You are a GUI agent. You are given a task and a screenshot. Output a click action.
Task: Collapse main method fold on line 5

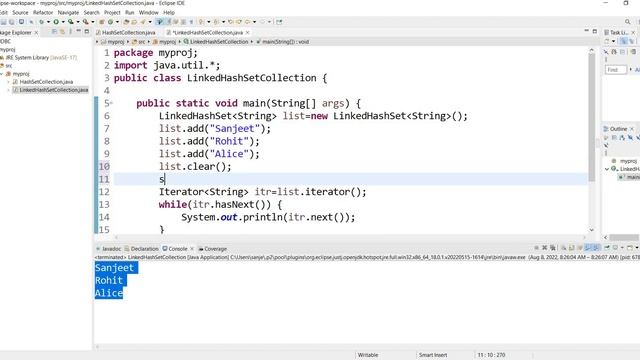click(x=111, y=103)
